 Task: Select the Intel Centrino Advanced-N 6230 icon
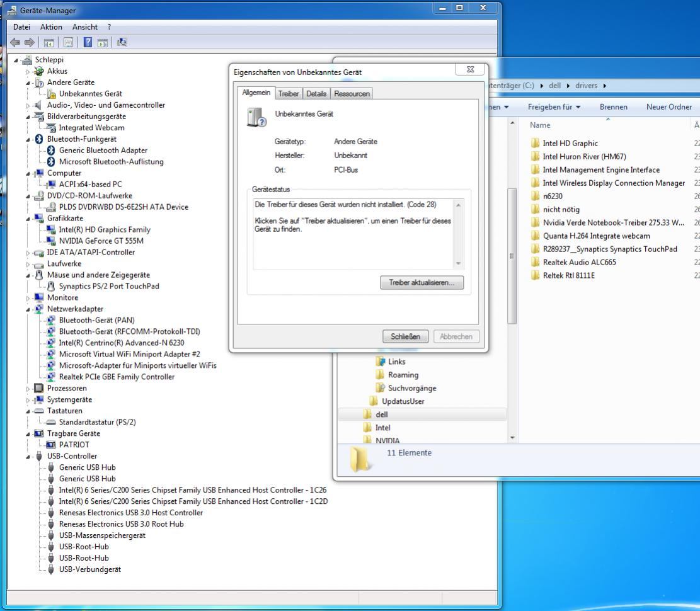(51, 343)
